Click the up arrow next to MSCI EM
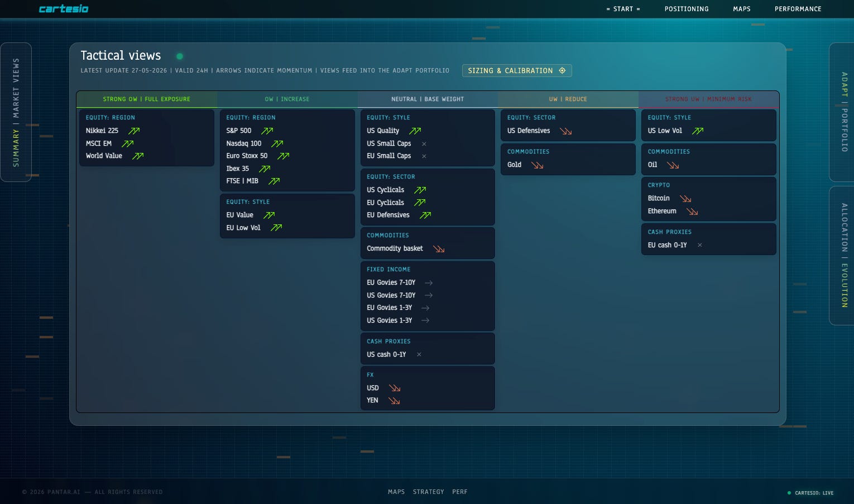Viewport: 854px width, 504px height. [x=127, y=144]
